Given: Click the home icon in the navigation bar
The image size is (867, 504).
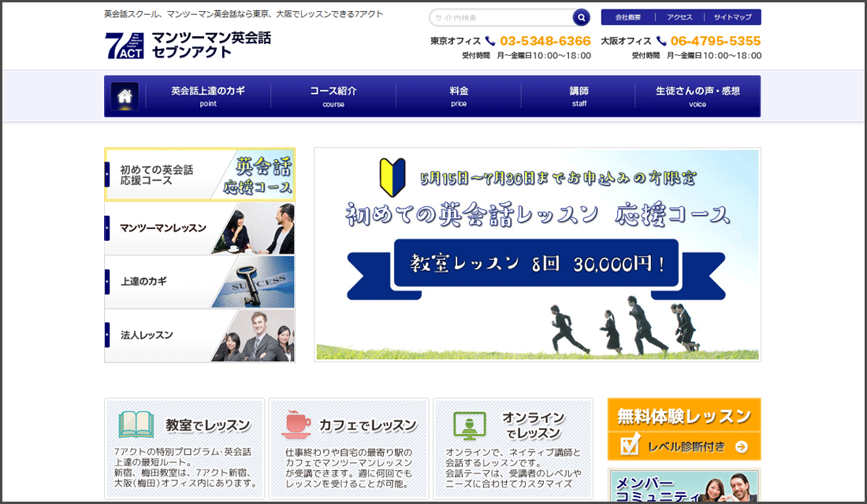Looking at the screenshot, I should tap(124, 96).
